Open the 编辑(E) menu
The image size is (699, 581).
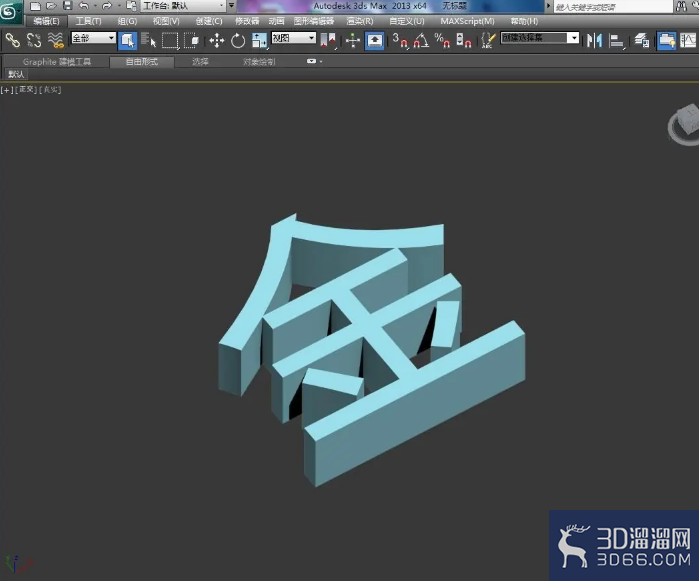pos(46,21)
